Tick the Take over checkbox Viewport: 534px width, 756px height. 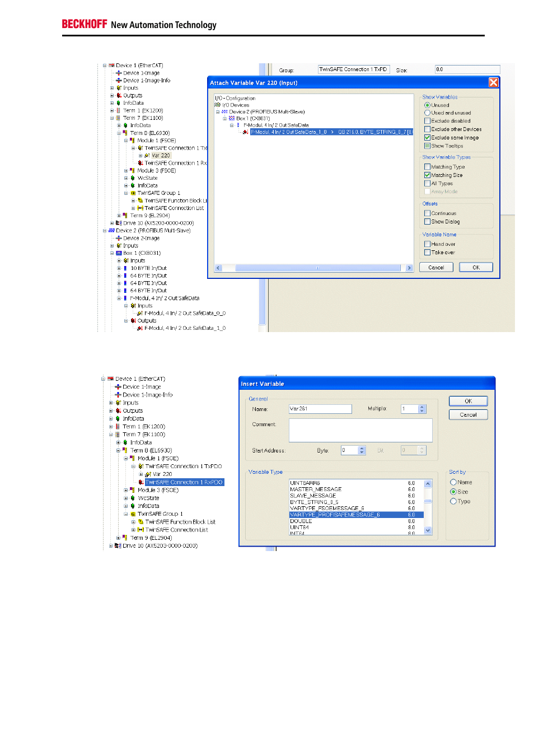[427, 253]
